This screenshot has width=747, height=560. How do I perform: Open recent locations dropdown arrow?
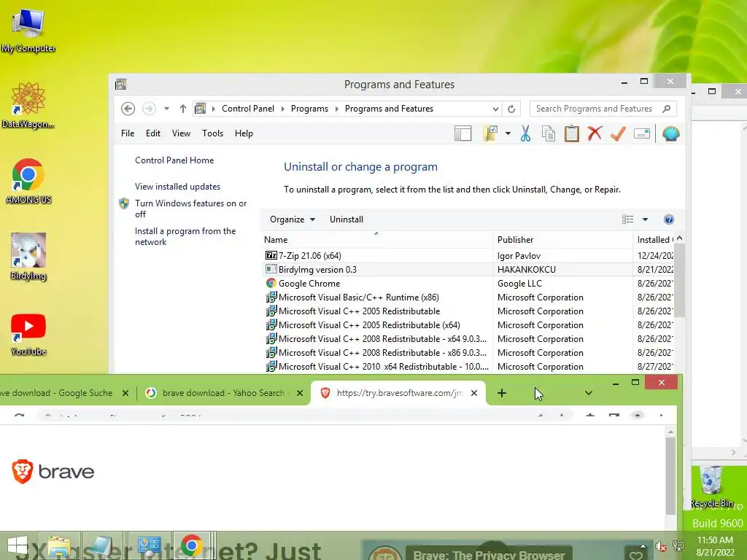(166, 109)
